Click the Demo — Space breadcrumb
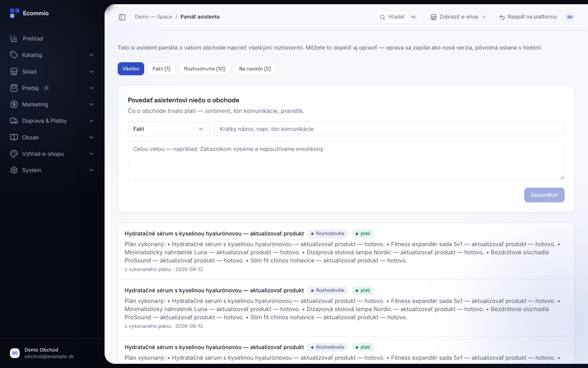The height and width of the screenshot is (368, 588). (154, 17)
